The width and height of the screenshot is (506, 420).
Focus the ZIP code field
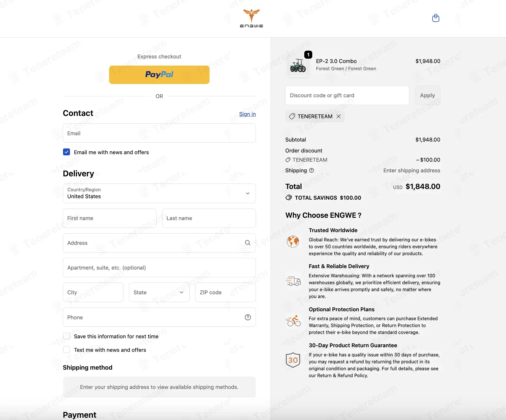225,292
